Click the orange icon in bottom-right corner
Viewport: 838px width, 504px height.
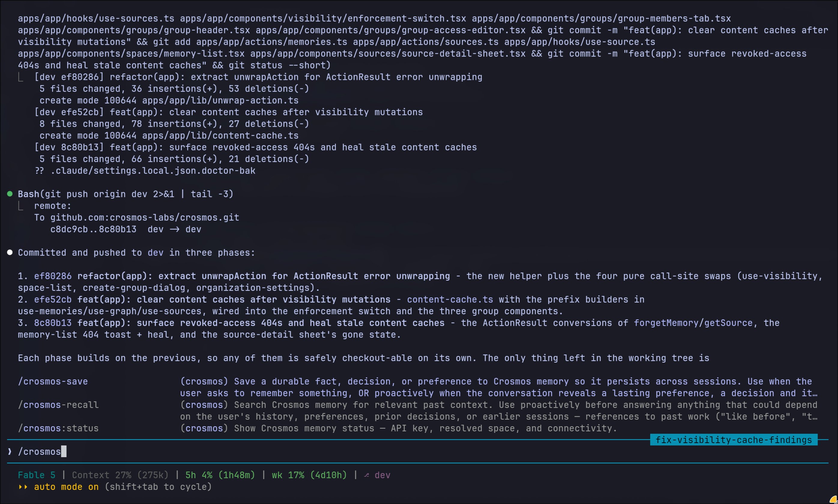[833, 499]
